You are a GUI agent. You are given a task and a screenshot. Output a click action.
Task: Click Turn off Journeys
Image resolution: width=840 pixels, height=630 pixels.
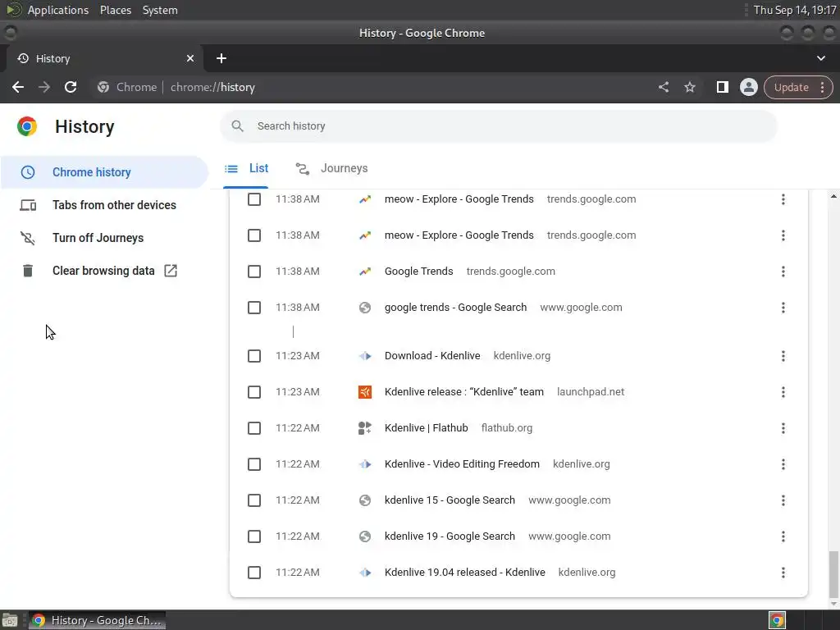point(104,238)
